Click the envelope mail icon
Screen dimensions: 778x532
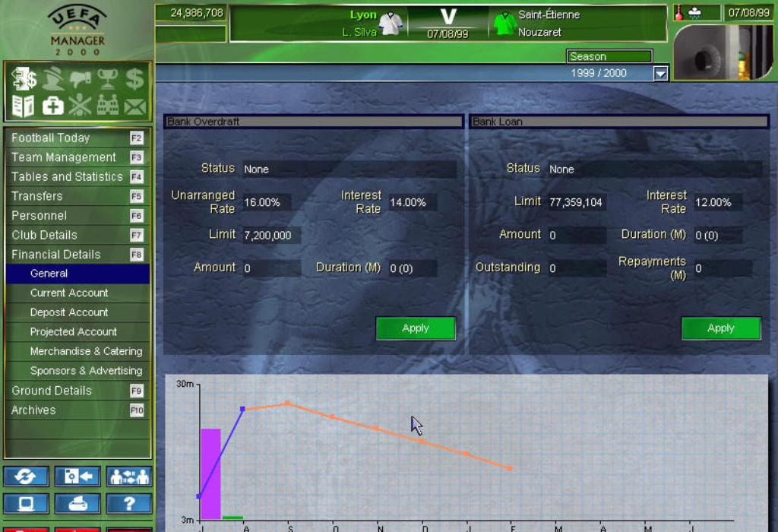tap(134, 106)
